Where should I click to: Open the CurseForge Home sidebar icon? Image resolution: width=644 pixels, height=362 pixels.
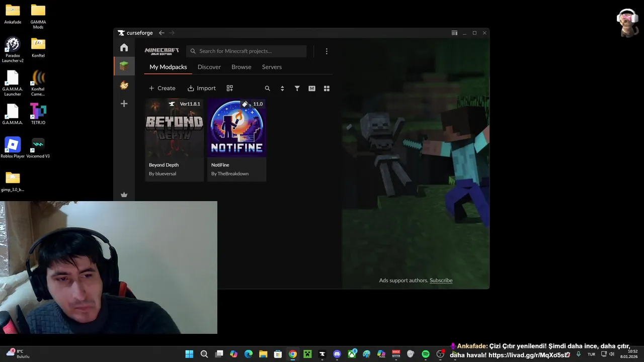(124, 47)
